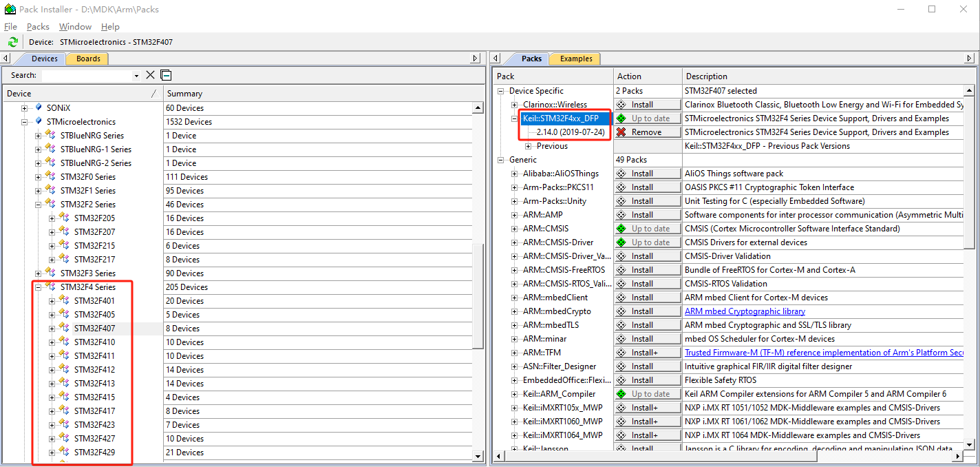980x467 pixels.
Task: Click 'Flexible Safety RTOS' description text
Action: click(x=721, y=380)
